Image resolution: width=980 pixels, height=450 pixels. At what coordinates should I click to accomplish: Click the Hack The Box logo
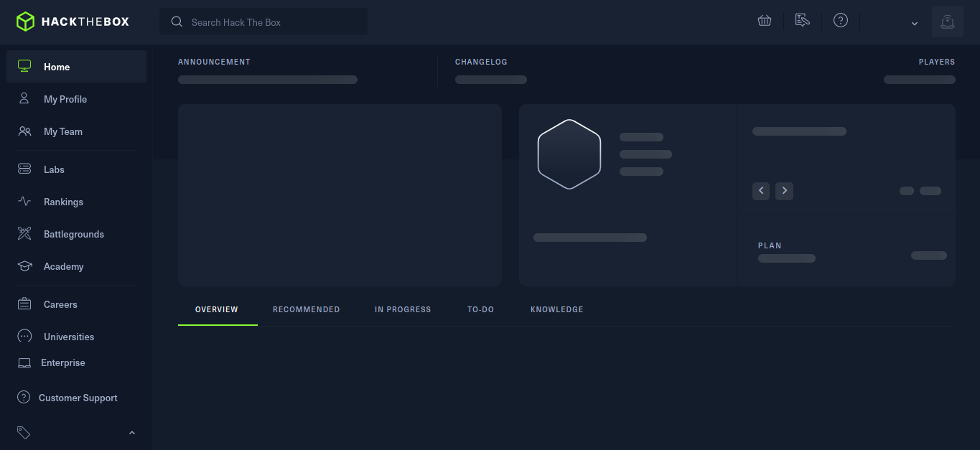pos(73,22)
